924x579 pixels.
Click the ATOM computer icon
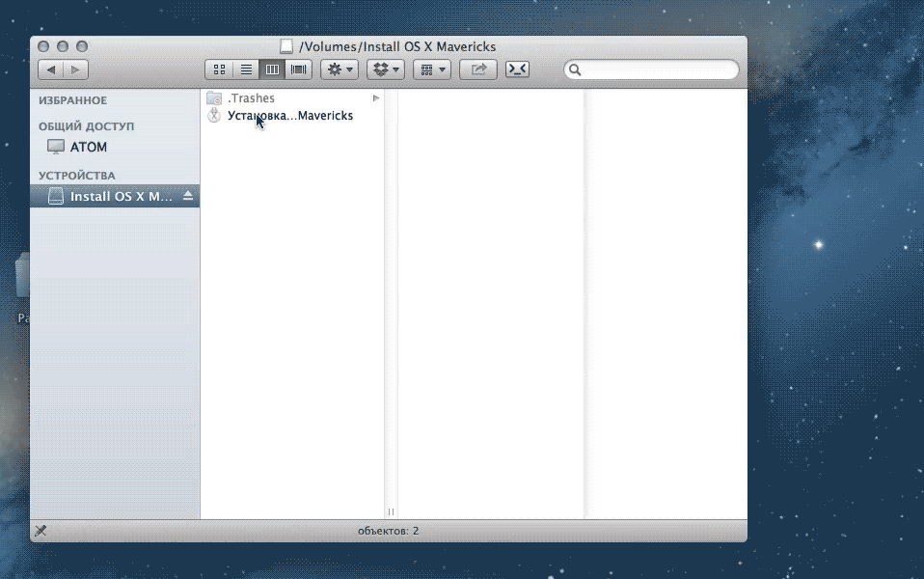click(x=56, y=147)
